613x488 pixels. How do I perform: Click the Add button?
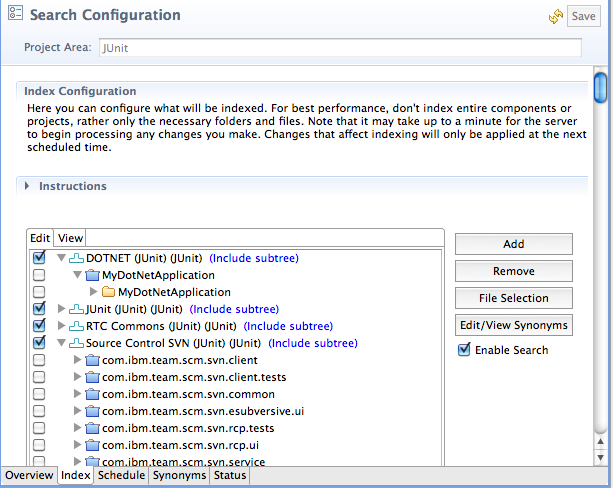[x=514, y=244]
